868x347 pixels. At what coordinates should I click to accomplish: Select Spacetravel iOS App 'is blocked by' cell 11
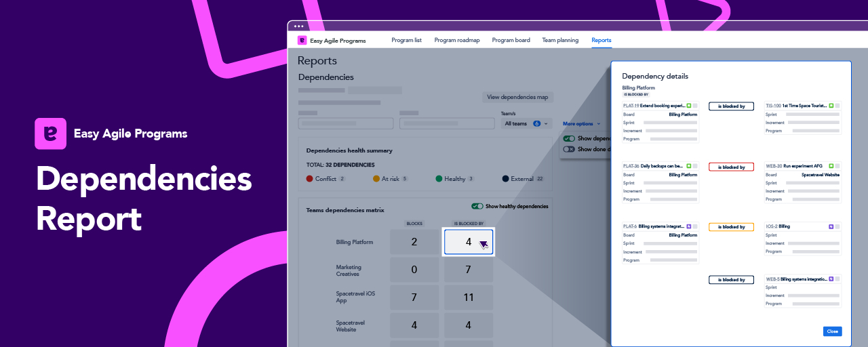point(469,298)
